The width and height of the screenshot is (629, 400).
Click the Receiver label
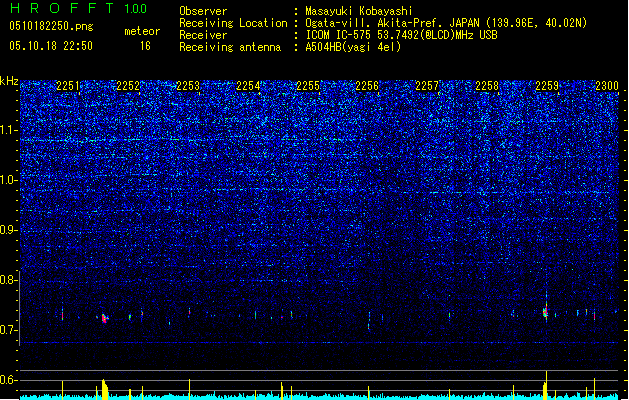click(203, 35)
